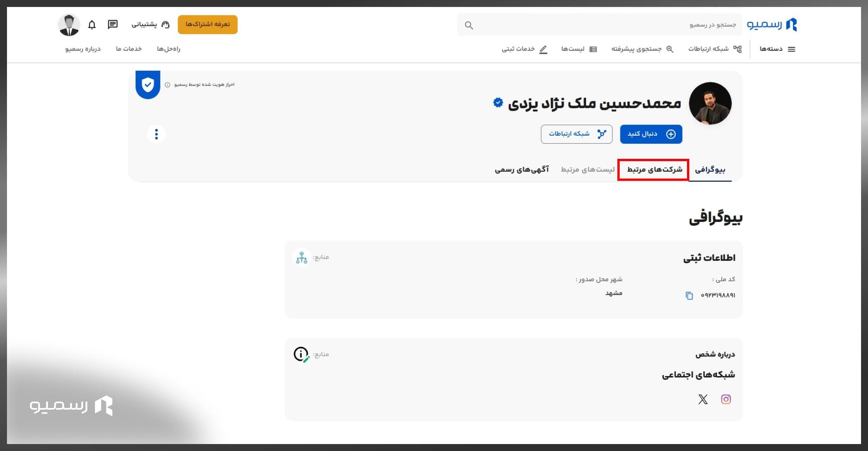Open the X (Twitter) profile icon
The image size is (868, 451).
click(703, 399)
